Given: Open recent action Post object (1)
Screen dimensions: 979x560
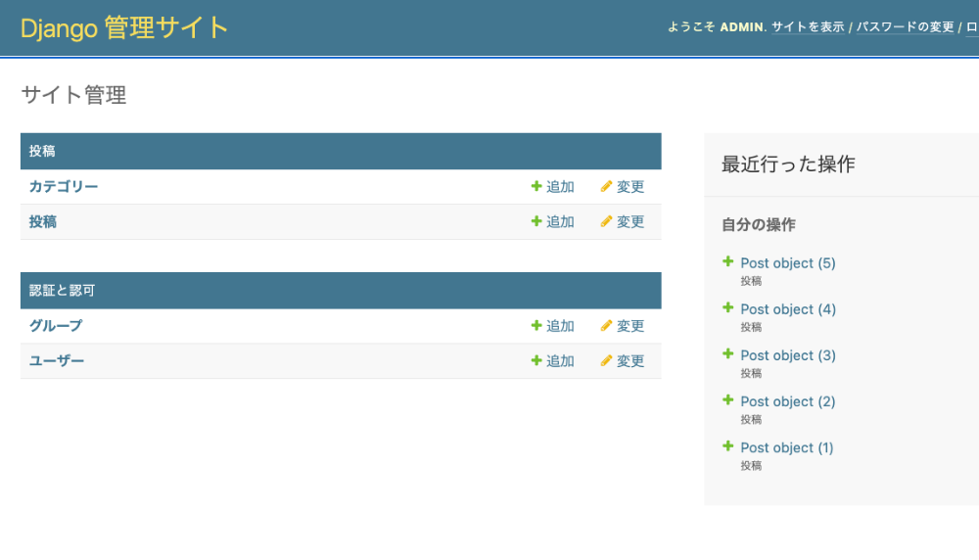Looking at the screenshot, I should (x=787, y=448).
